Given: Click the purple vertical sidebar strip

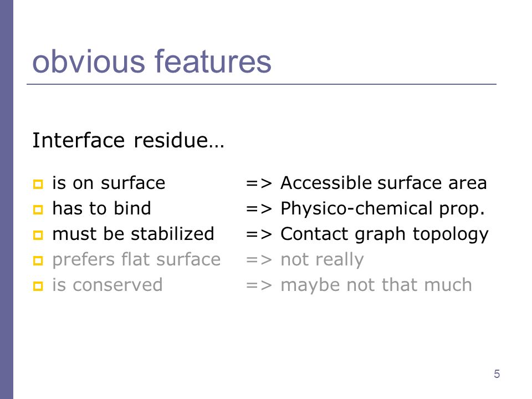Looking at the screenshot, I should tap(7, 199).
